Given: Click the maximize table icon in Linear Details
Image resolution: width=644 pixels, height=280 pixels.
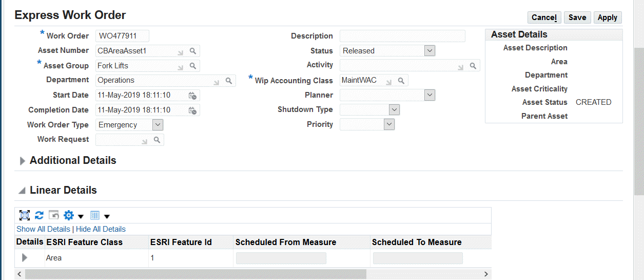Looking at the screenshot, I should tap(25, 215).
